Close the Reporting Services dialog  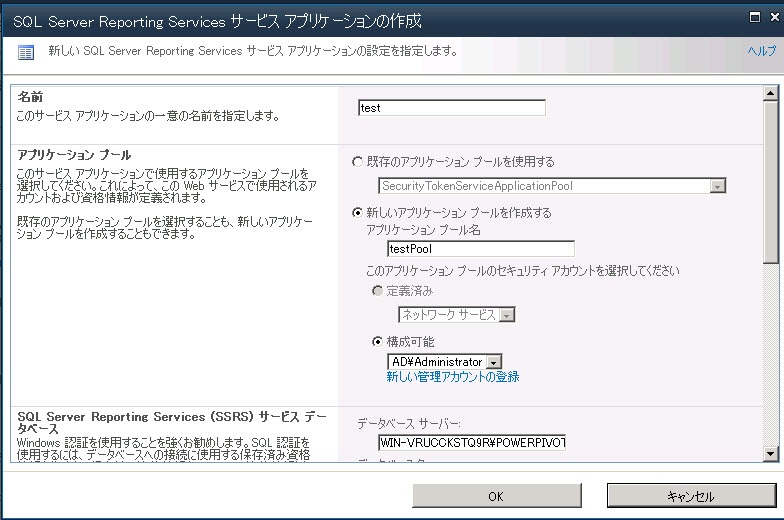click(774, 18)
